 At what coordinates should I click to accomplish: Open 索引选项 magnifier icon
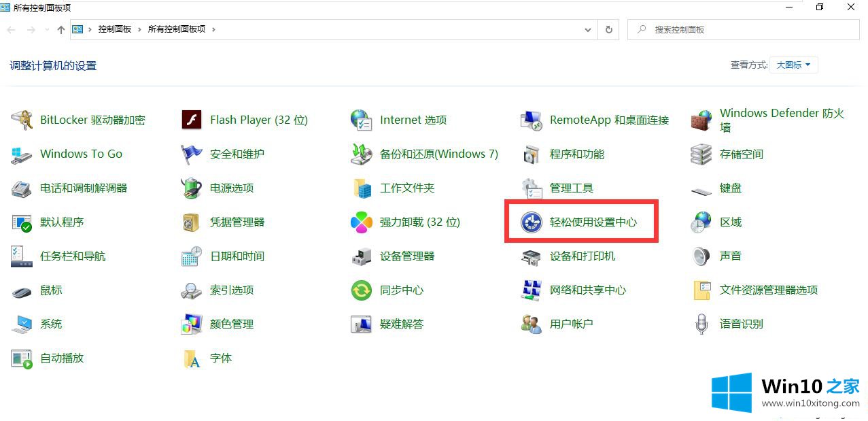pos(192,290)
